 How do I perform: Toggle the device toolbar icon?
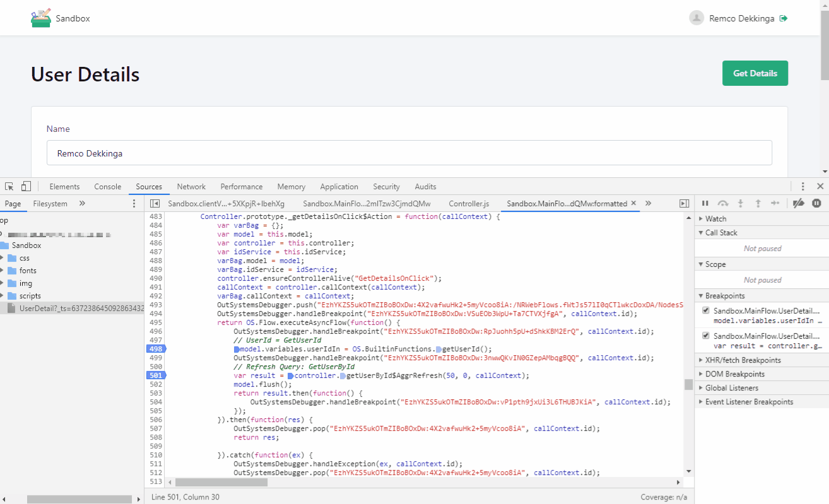(25, 186)
